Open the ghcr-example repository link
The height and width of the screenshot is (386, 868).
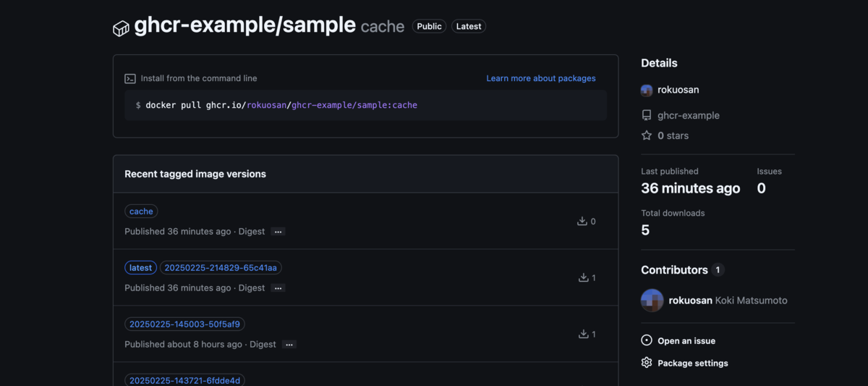tap(689, 115)
